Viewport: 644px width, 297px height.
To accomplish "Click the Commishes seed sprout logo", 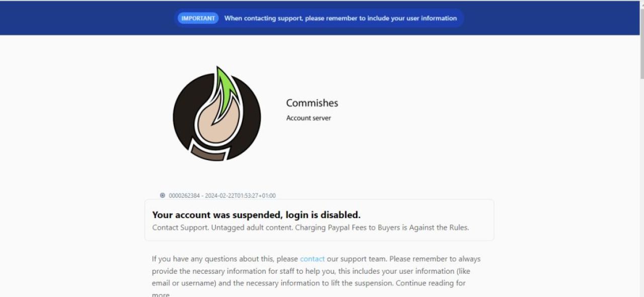I will tap(217, 114).
